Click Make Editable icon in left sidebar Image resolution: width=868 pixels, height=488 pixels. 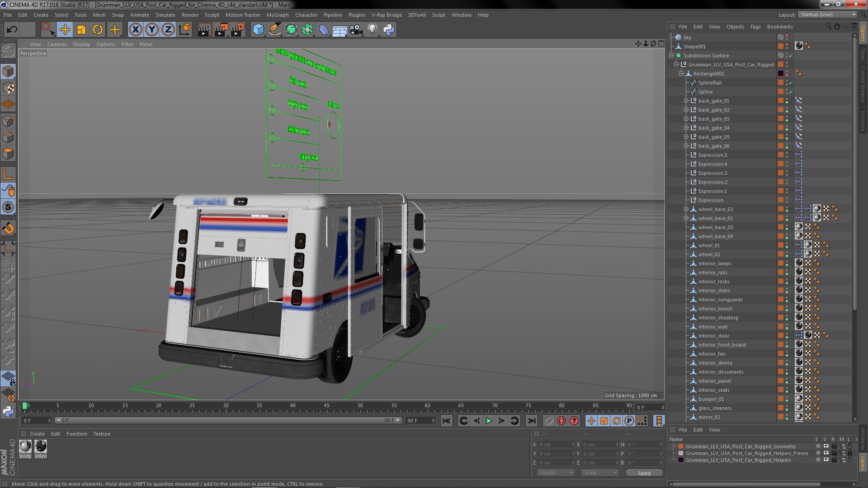point(8,51)
